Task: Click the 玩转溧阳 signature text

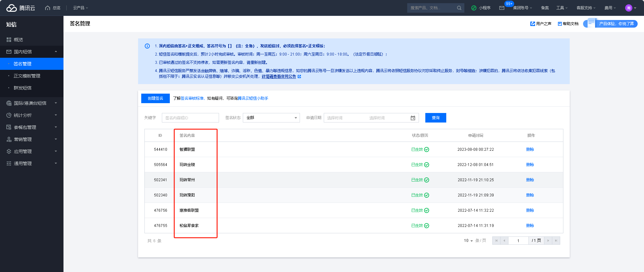Action: tap(187, 195)
